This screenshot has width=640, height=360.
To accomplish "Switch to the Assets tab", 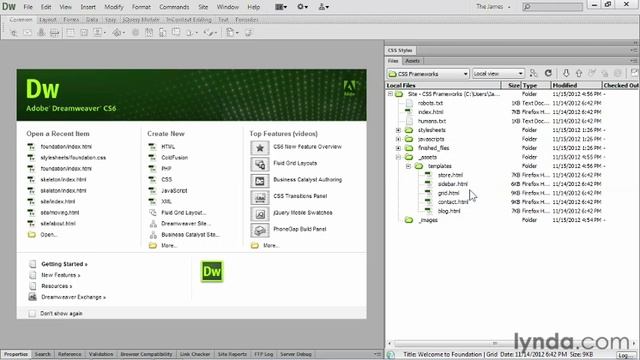I will click(412, 61).
